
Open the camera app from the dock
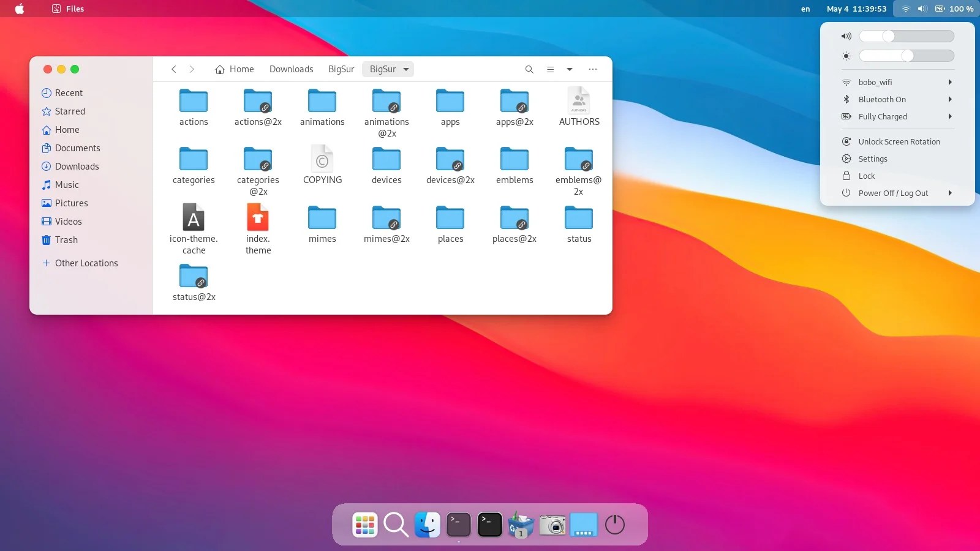point(552,525)
